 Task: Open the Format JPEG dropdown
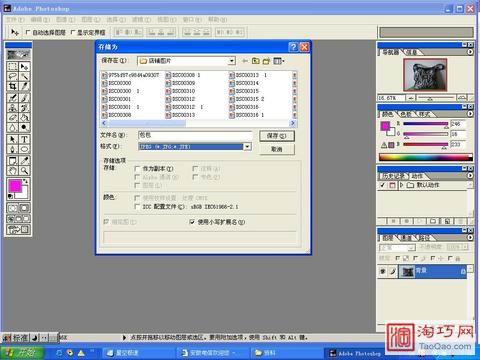coord(247,146)
